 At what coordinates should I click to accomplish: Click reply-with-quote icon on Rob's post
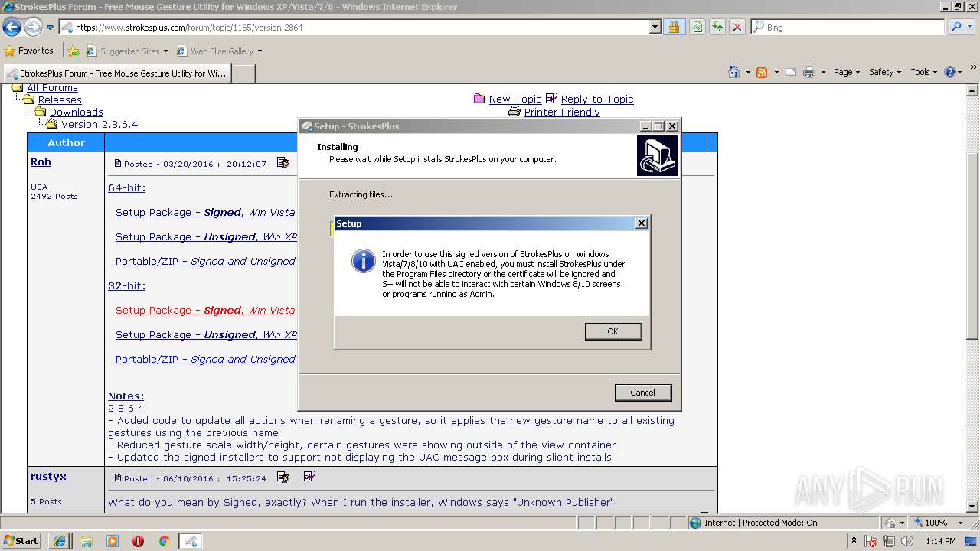pos(283,163)
